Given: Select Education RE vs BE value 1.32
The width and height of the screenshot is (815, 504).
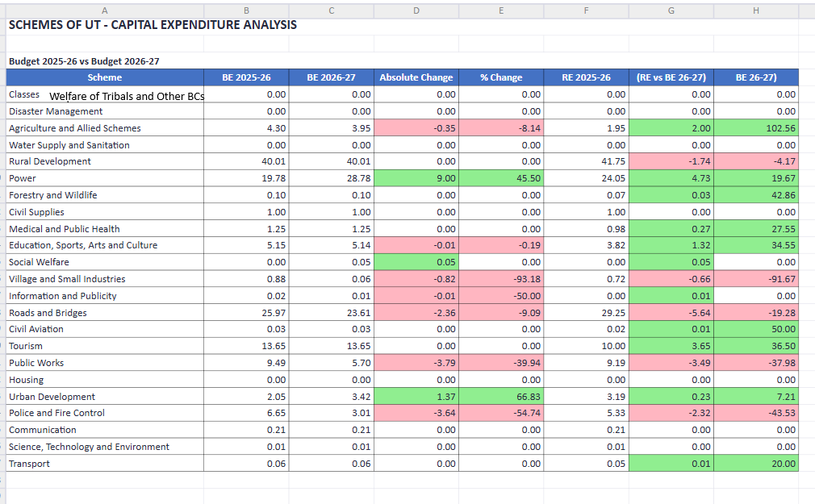Looking at the screenshot, I should pos(671,245).
